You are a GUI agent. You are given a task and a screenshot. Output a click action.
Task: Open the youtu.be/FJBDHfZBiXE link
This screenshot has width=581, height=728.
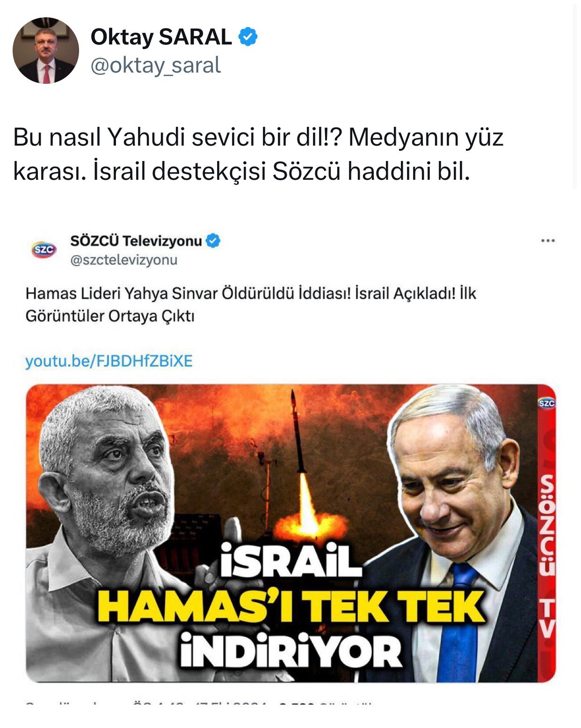pyautogui.click(x=109, y=361)
